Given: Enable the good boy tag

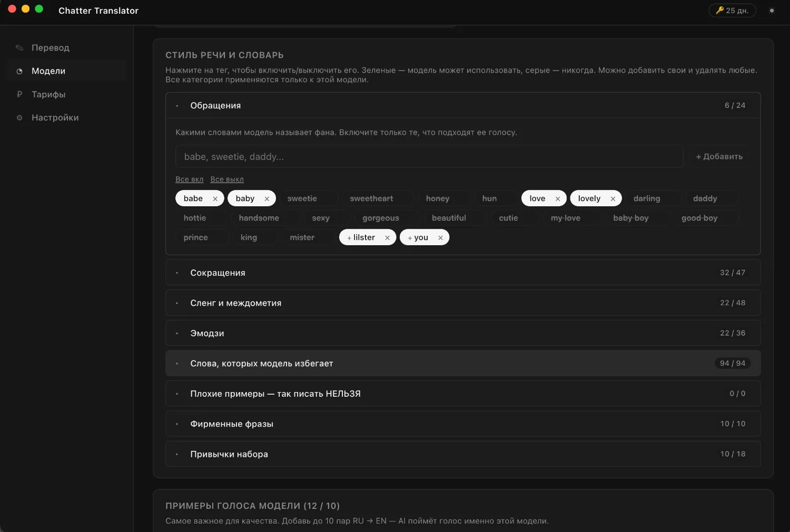Looking at the screenshot, I should point(705,218).
